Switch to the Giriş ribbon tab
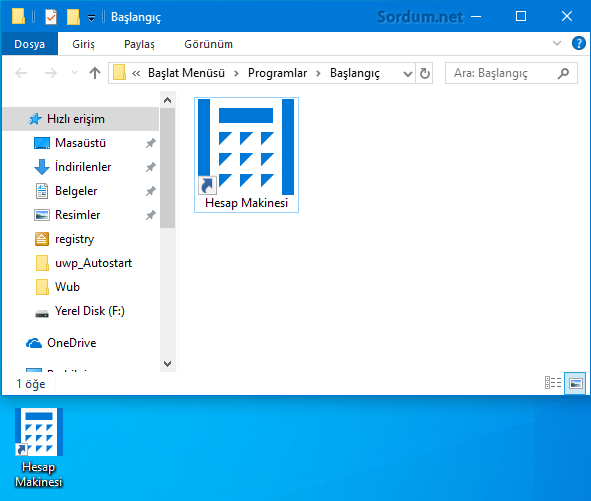Viewport: 591px width, 501px height. [x=83, y=44]
